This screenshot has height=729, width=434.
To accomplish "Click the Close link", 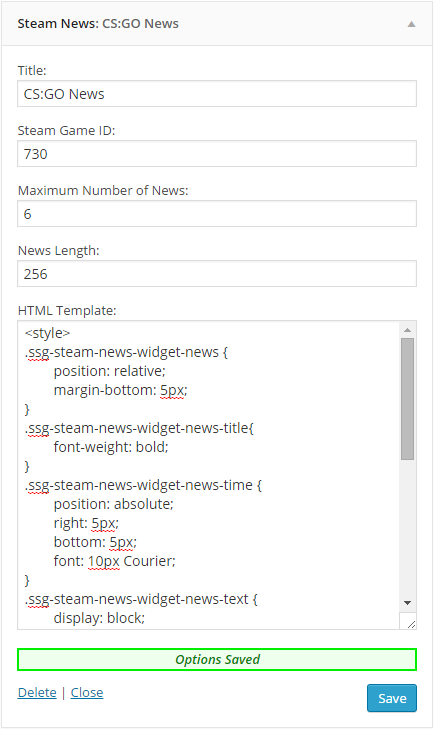I will tap(87, 692).
